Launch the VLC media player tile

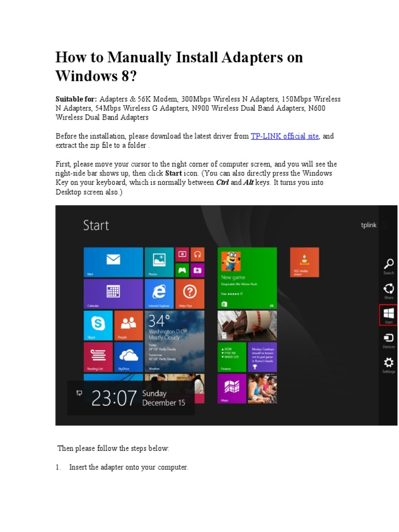click(x=304, y=262)
